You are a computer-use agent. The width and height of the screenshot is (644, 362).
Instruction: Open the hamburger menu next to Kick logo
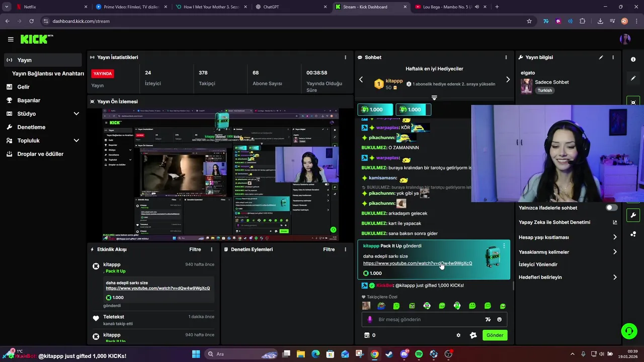[11, 39]
